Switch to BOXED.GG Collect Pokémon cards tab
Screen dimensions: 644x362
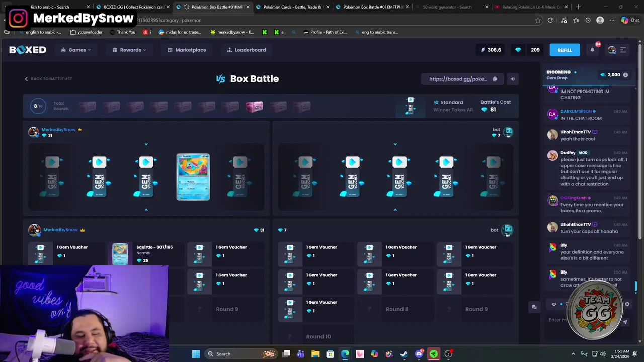pyautogui.click(x=134, y=7)
